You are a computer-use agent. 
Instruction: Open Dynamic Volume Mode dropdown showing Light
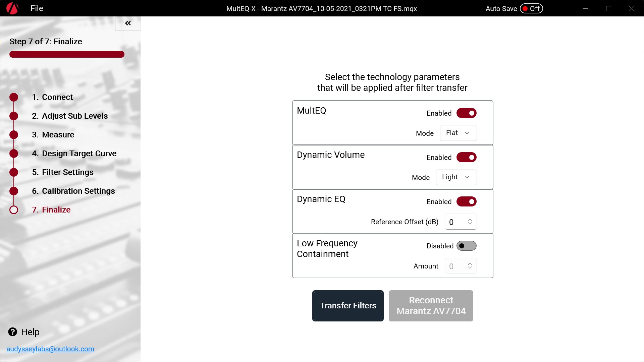(456, 177)
